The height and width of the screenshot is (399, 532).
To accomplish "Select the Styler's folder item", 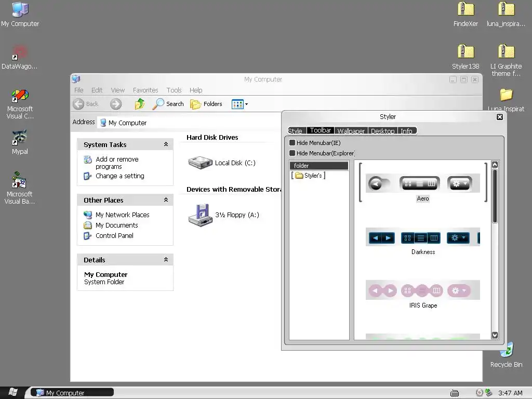I will [x=309, y=176].
